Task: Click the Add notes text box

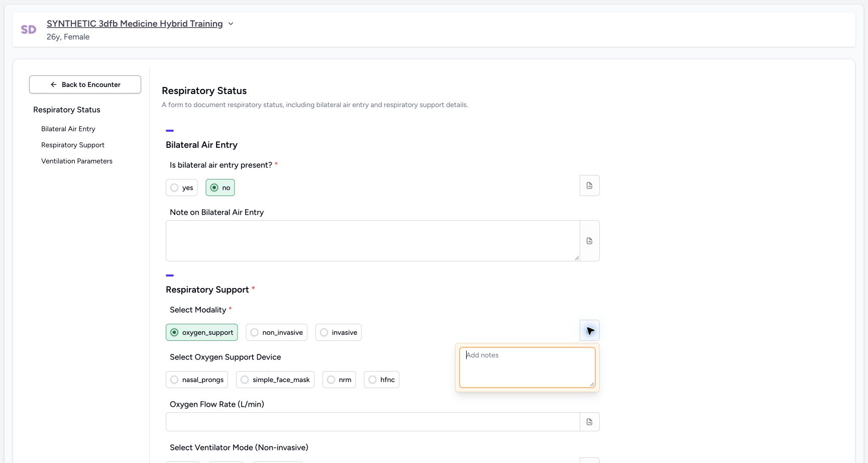Action: 527,367
